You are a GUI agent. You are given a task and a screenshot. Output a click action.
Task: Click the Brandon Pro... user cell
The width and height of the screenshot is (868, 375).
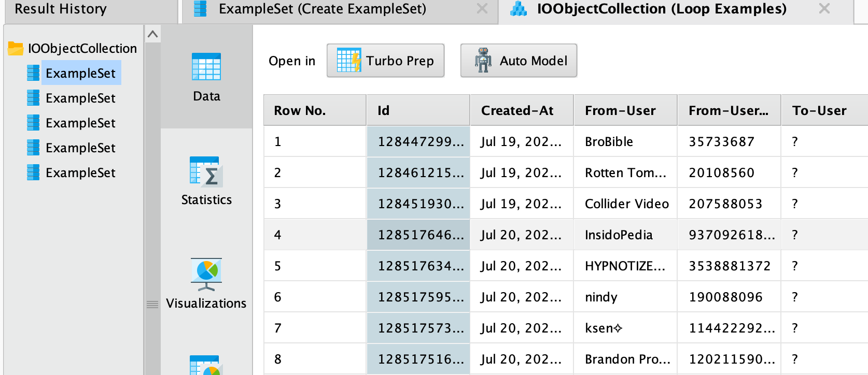pyautogui.click(x=626, y=359)
